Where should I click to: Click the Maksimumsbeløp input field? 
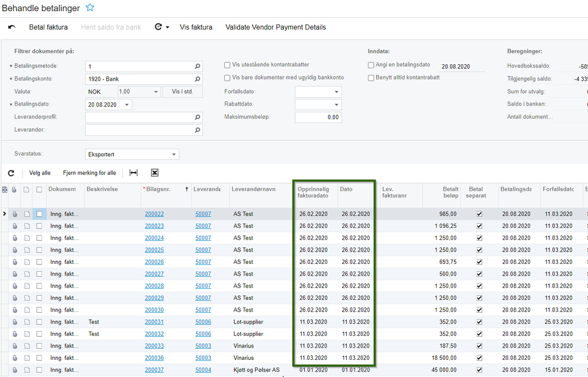pyautogui.click(x=318, y=117)
